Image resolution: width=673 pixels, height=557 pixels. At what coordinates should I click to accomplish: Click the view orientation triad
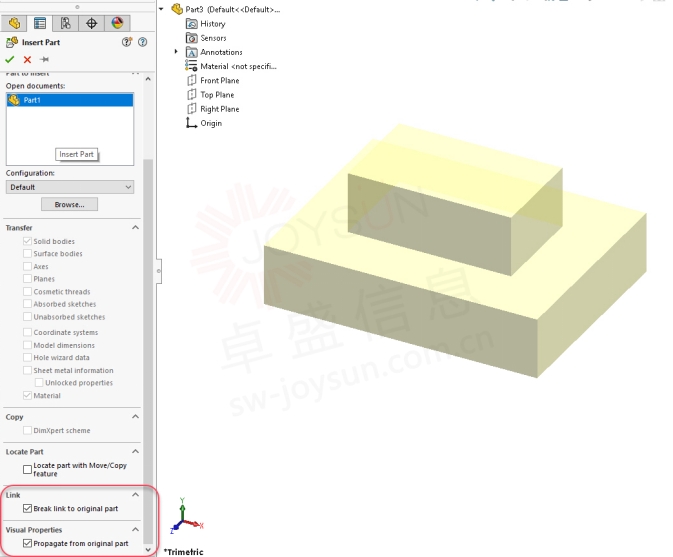(187, 516)
